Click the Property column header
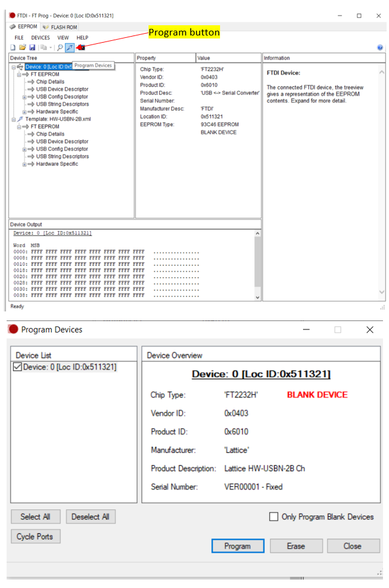Image resolution: width=389 pixels, height=588 pixels. [x=165, y=58]
